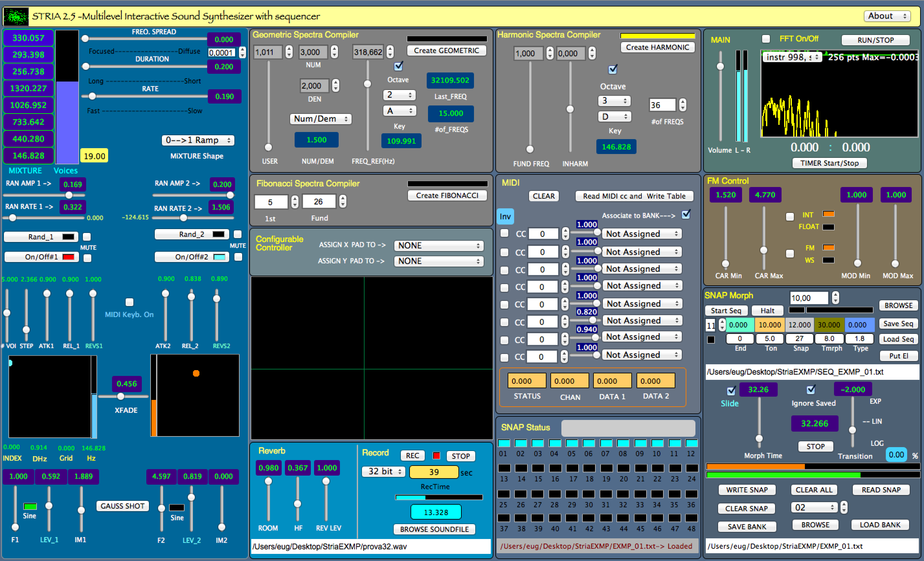Click the black Sine waveform indicator for LEV_2

coord(177,507)
